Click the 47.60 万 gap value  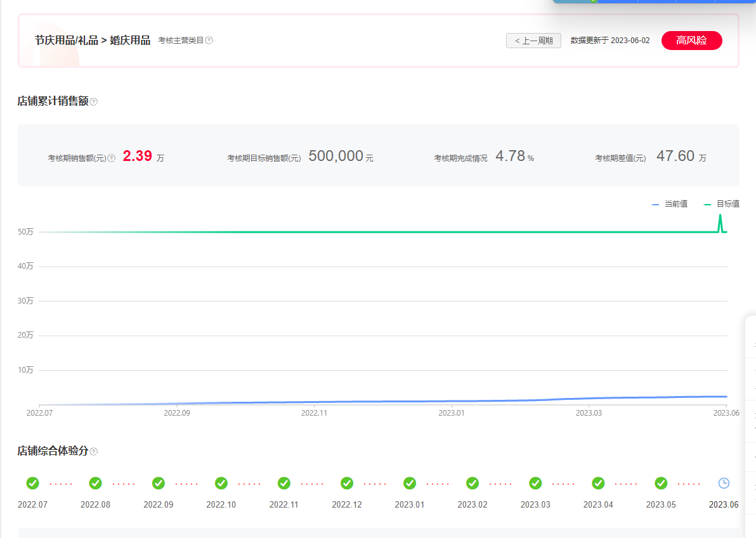pos(681,156)
